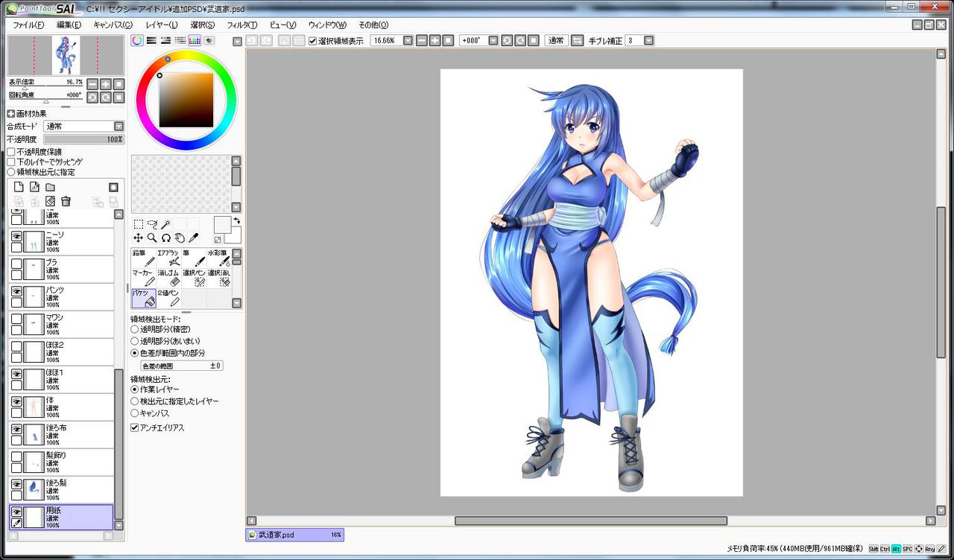954x560 pixels.
Task: Open the キャンバス menu
Action: coord(113,25)
